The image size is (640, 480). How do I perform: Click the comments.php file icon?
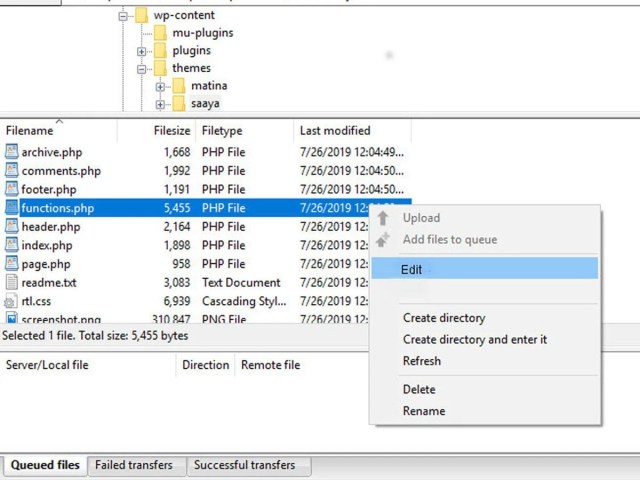(x=11, y=170)
